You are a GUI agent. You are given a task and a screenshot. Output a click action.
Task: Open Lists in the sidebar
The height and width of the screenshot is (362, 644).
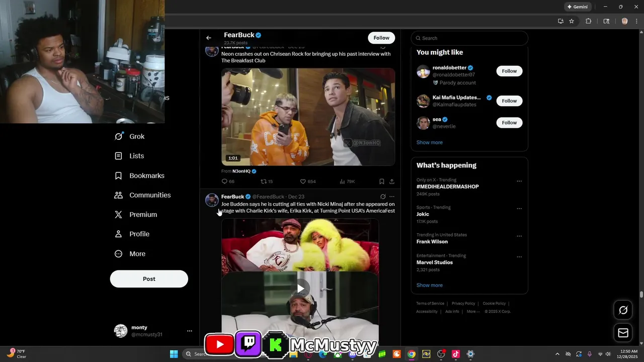(x=129, y=156)
